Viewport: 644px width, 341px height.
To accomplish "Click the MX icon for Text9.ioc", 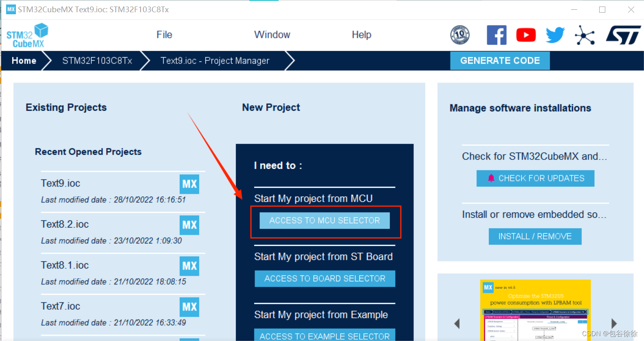I will [x=189, y=184].
